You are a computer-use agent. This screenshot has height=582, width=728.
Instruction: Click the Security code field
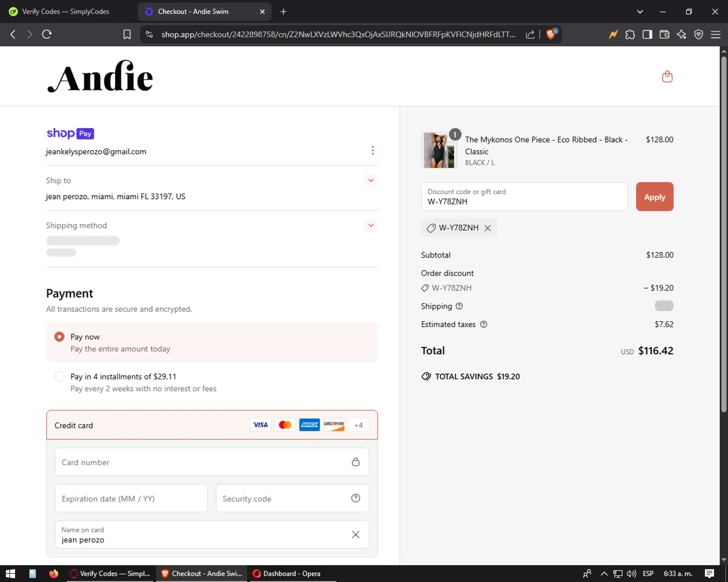click(x=292, y=498)
